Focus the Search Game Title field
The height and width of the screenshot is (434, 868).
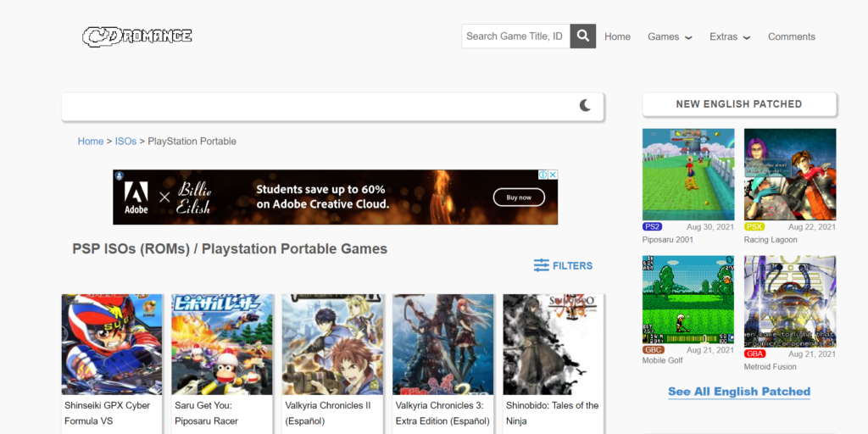516,36
